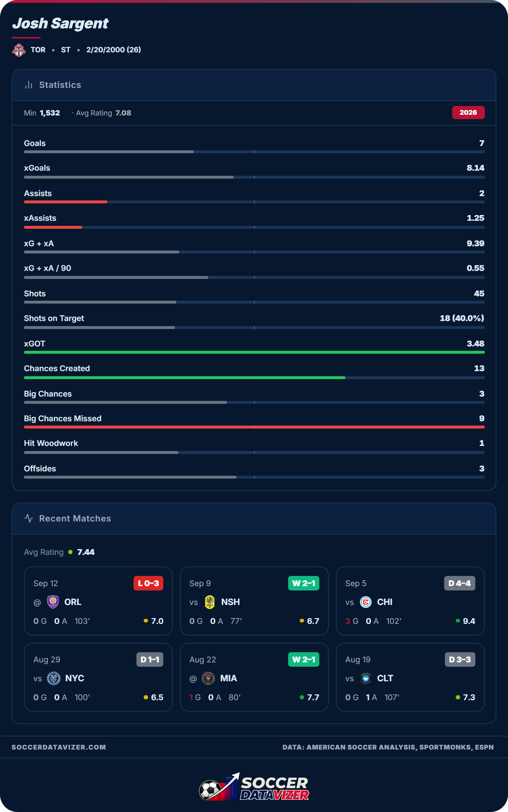Click the Statistics bar chart icon
Image resolution: width=508 pixels, height=812 pixels.
click(29, 85)
